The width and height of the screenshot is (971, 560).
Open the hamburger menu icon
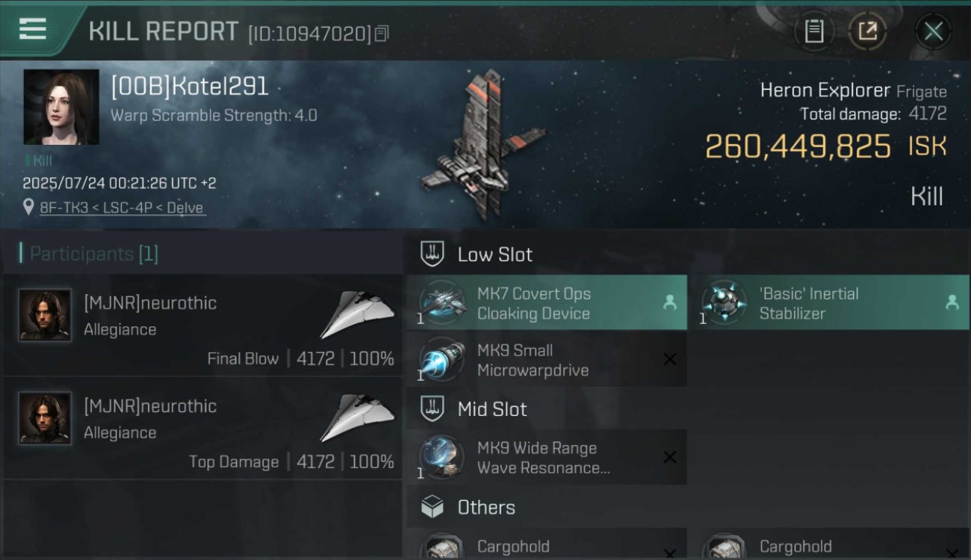pyautogui.click(x=32, y=29)
